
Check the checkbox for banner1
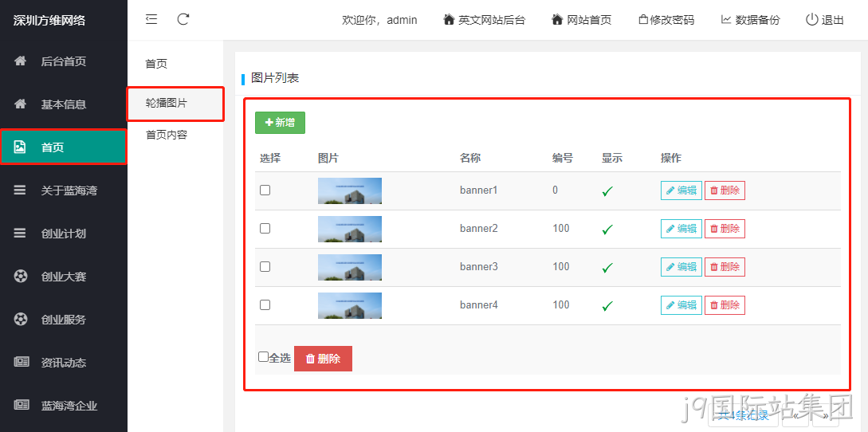[x=265, y=190]
